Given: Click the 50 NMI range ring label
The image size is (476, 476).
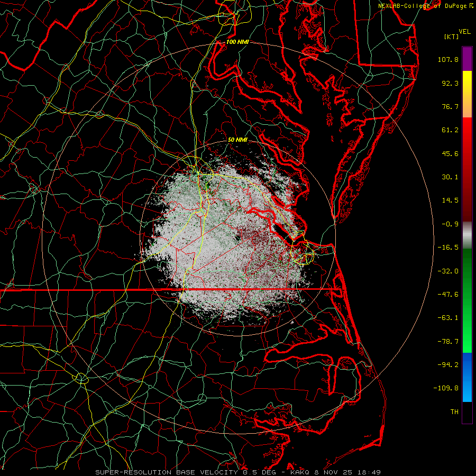Looking at the screenshot, I should (237, 140).
